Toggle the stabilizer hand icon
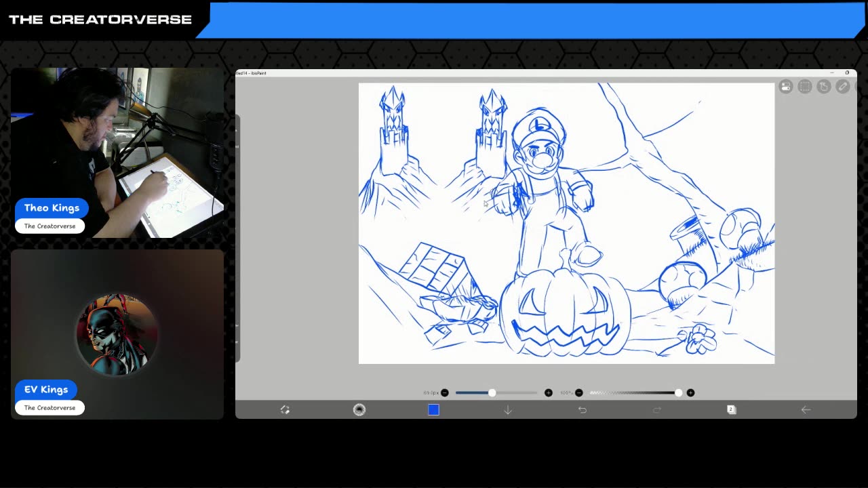868x488 pixels. pos(823,87)
